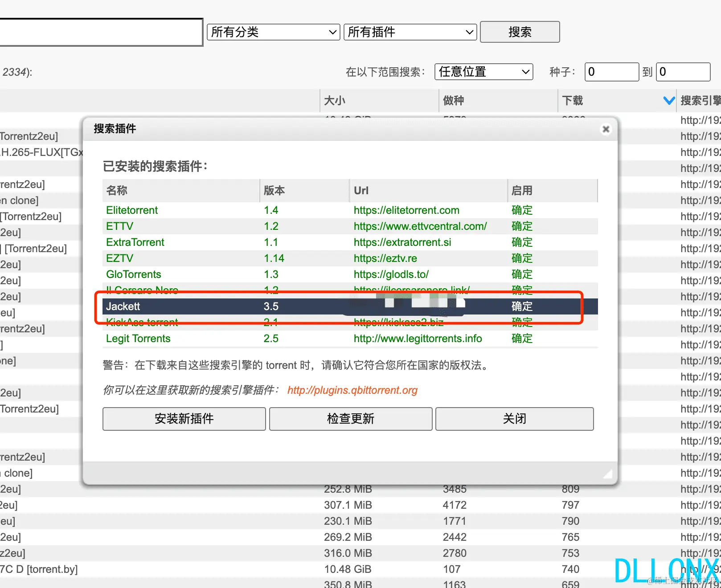Image resolution: width=721 pixels, height=588 pixels.
Task: Select the result row sized 10.48 GiB
Action: 360,569
